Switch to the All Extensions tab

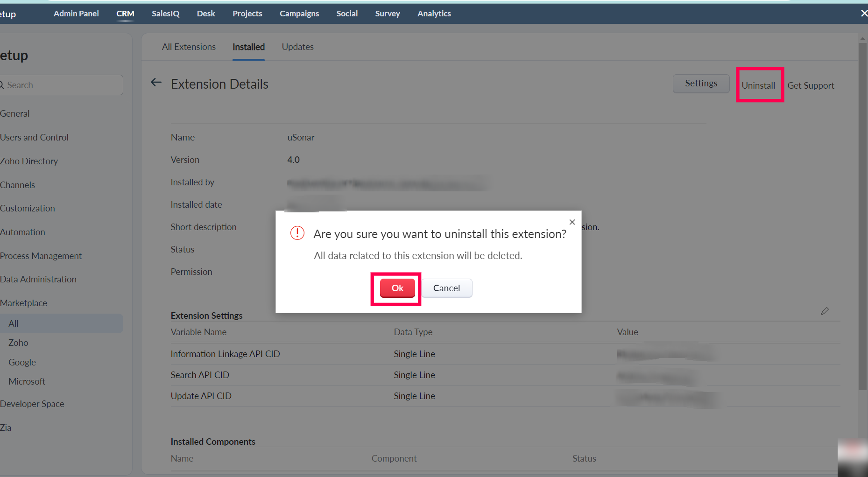tap(189, 47)
